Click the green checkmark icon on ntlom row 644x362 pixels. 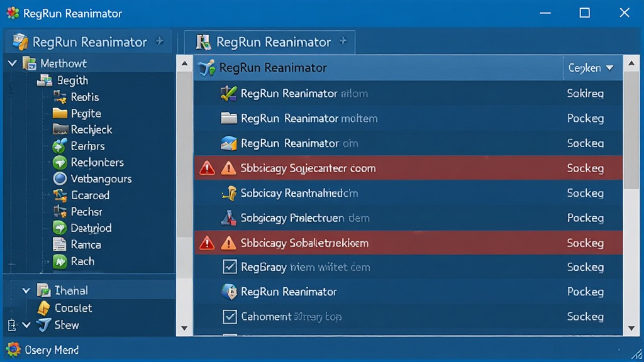pyautogui.click(x=229, y=94)
